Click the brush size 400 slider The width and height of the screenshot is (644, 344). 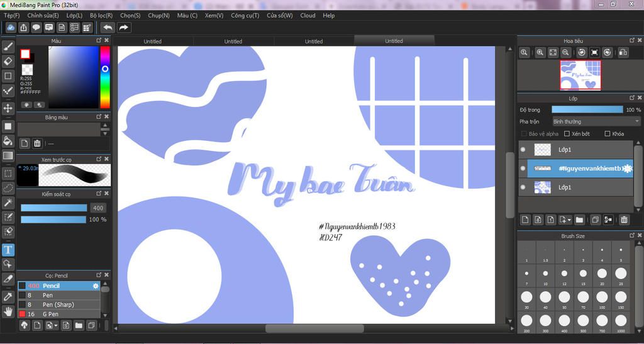tap(54, 208)
